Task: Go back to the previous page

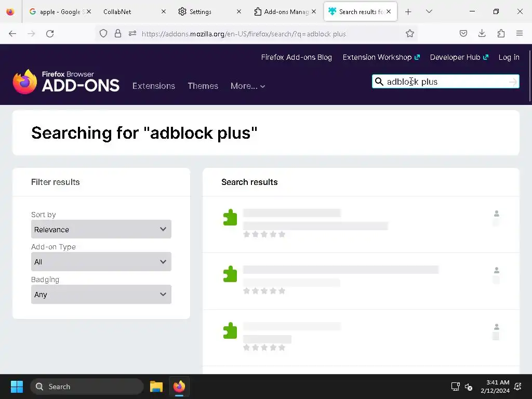Action: [12, 34]
